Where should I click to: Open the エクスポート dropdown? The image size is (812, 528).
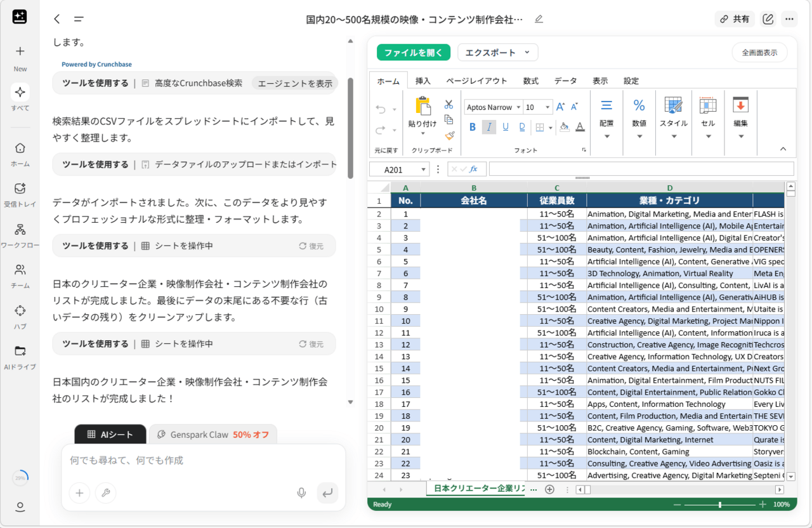click(x=497, y=53)
